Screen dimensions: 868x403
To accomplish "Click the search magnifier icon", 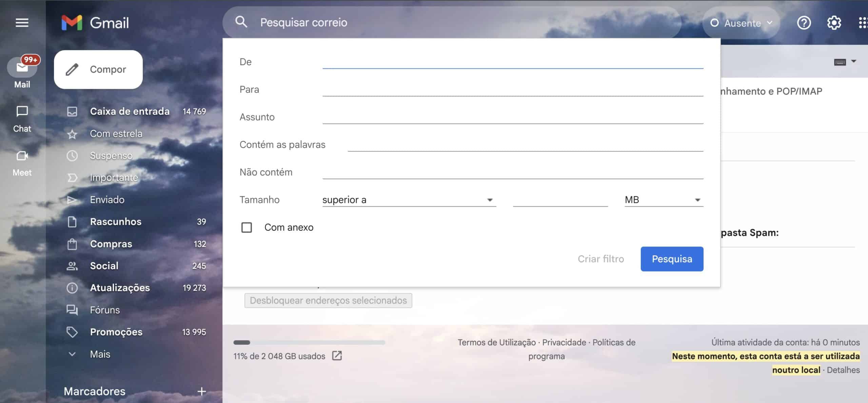I will pyautogui.click(x=241, y=22).
